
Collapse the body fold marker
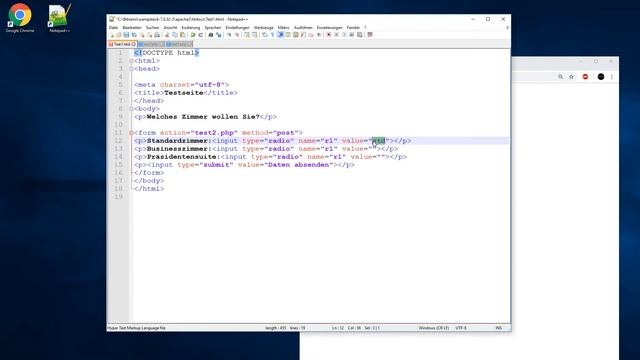tap(131, 109)
